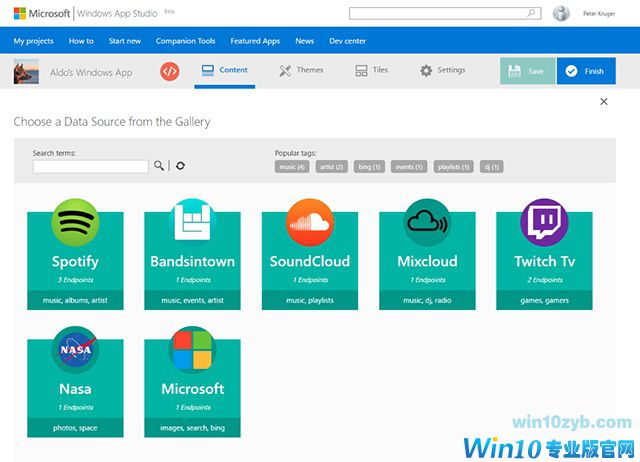The width and height of the screenshot is (640, 462).
Task: Click the Windows App Studio title
Action: 117,13
